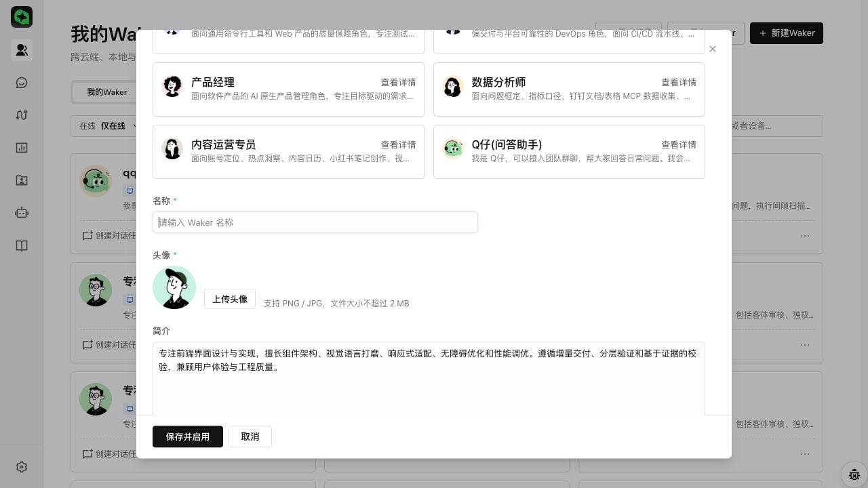Click the 取消 button
This screenshot has width=868, height=488.
point(250,436)
